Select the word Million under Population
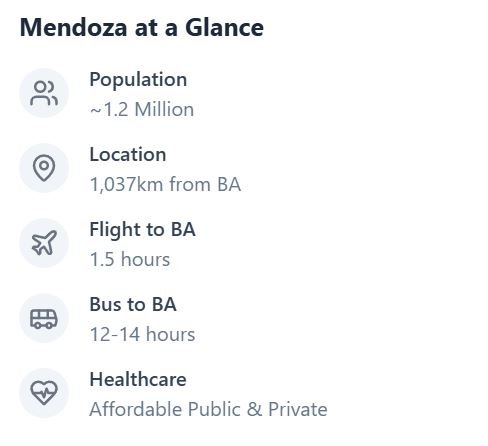The width and height of the screenshot is (488, 446). [x=164, y=110]
